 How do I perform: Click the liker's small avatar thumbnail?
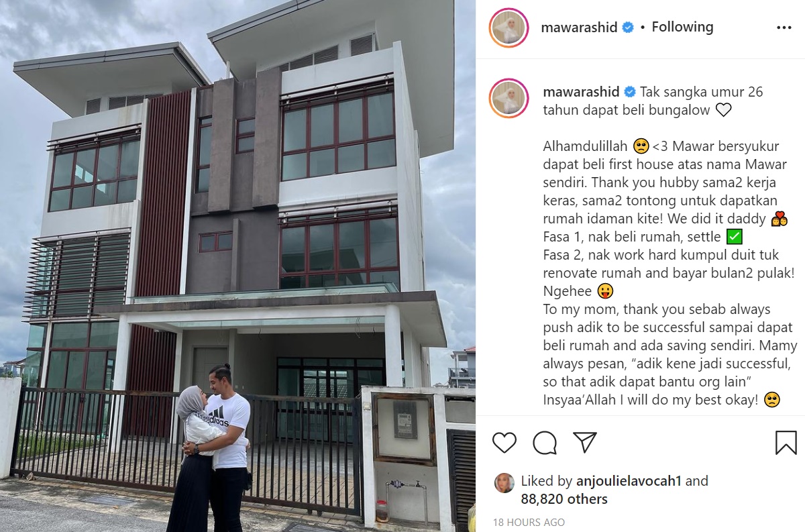504,483
